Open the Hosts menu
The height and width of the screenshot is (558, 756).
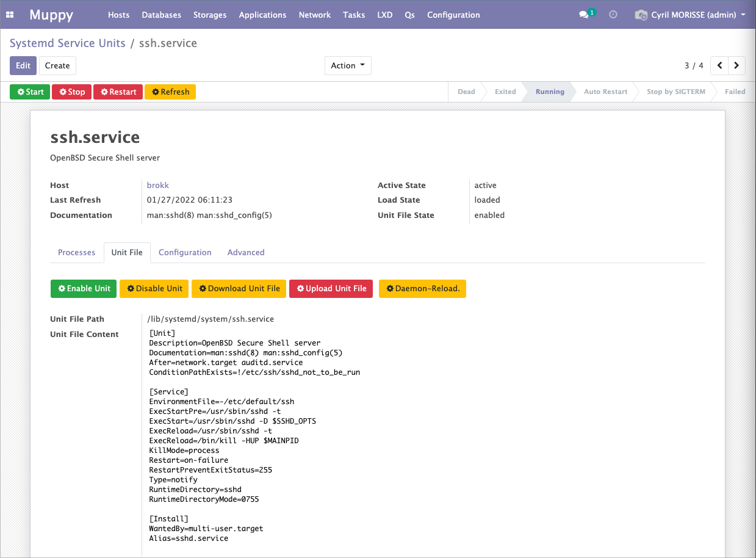click(118, 15)
